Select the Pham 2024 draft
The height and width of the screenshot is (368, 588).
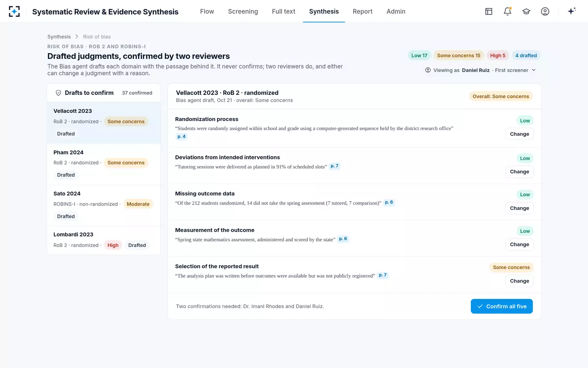tap(104, 164)
